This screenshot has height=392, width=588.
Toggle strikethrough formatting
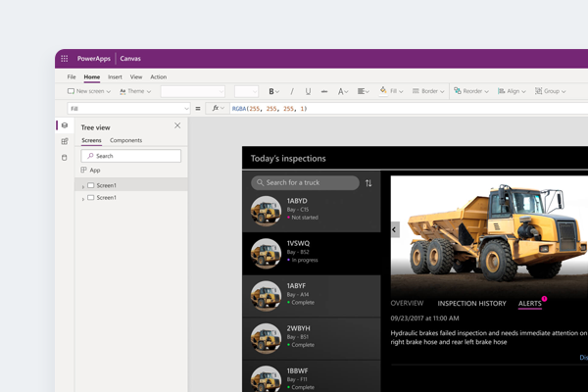click(324, 91)
